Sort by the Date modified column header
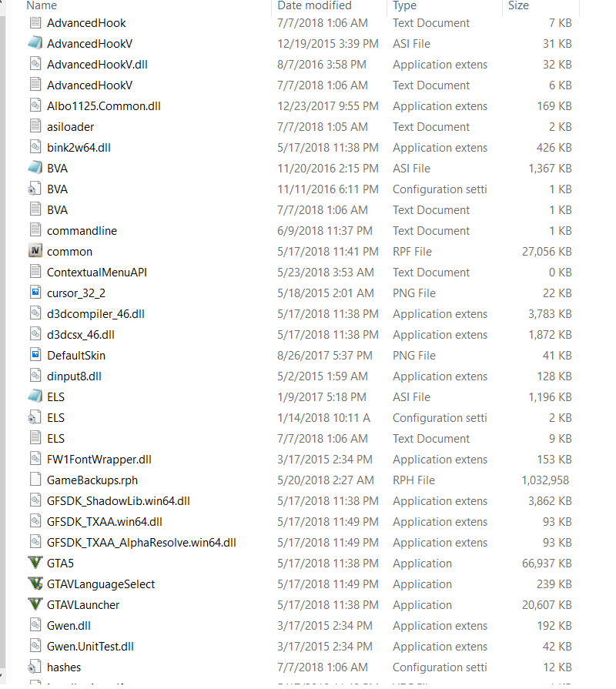The height and width of the screenshot is (689, 616). [314, 5]
